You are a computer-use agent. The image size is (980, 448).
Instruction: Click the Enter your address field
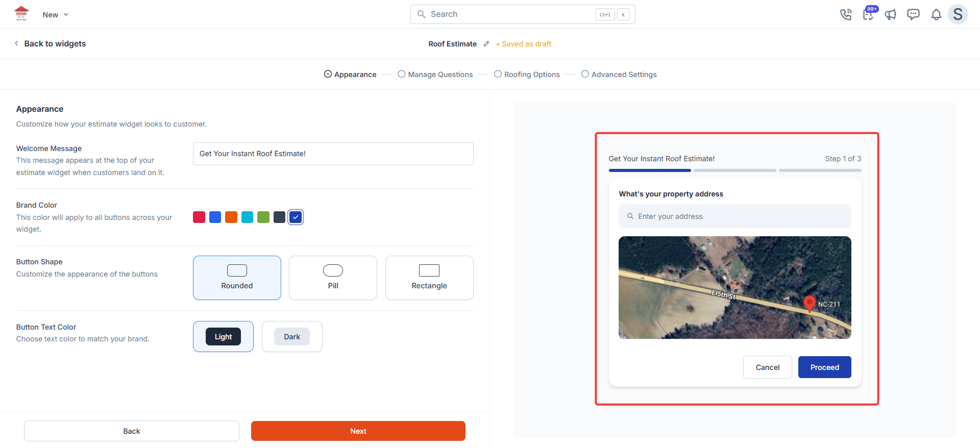pos(735,216)
